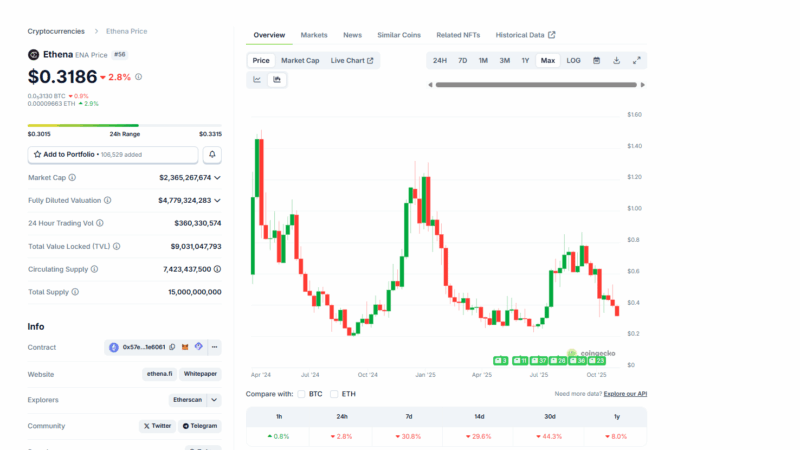Show Price chart
800x450 pixels.
pyautogui.click(x=261, y=61)
